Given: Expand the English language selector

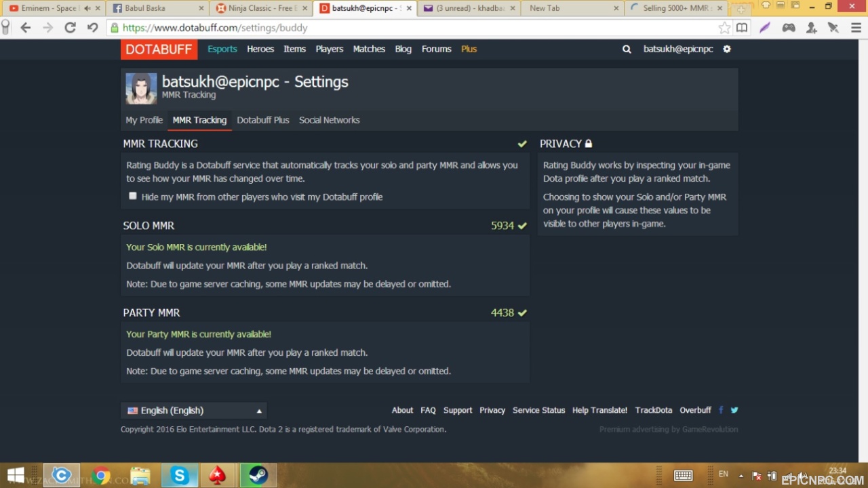Looking at the screenshot, I should click(x=194, y=410).
